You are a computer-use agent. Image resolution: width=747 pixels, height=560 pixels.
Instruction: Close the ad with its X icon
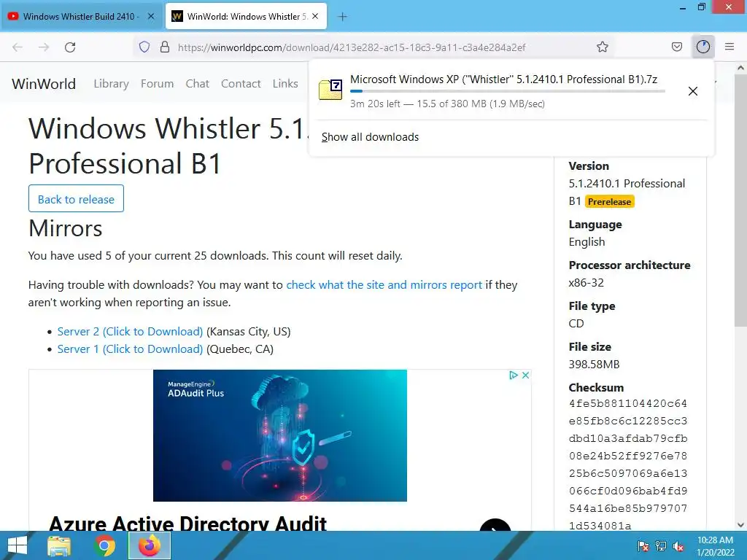pyautogui.click(x=525, y=376)
